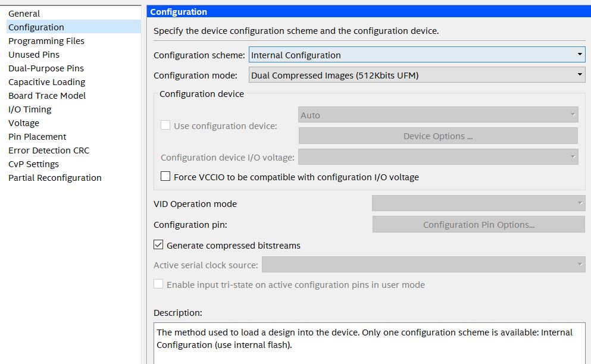Screen dimensions: 591x364
Task: Open Board Trace Model settings
Action: 47,96
